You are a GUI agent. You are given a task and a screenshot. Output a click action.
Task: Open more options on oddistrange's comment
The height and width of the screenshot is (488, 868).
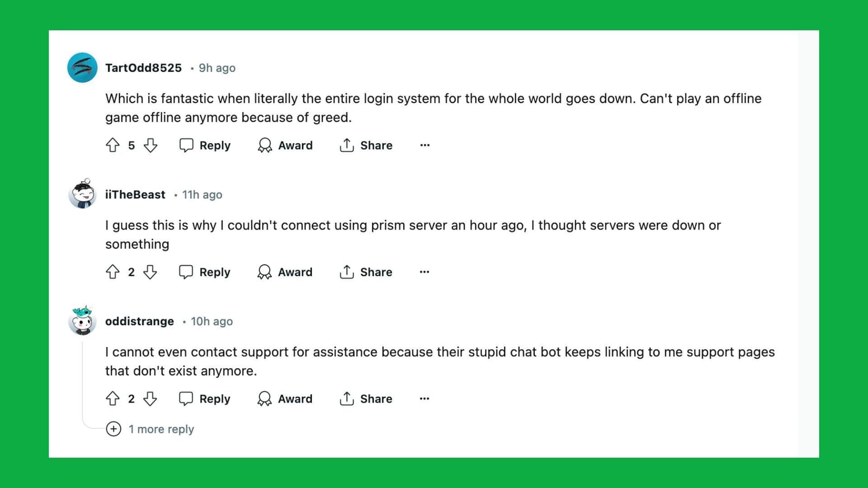click(424, 399)
